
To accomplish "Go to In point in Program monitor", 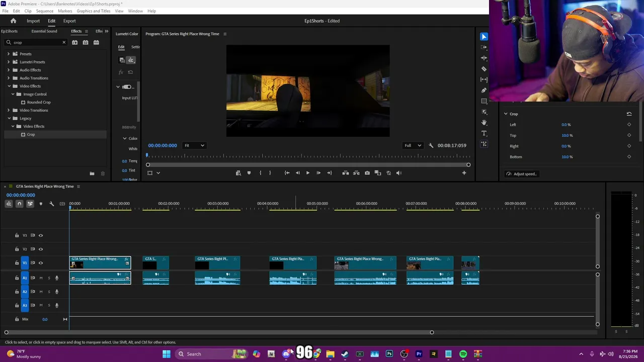I will (x=287, y=173).
